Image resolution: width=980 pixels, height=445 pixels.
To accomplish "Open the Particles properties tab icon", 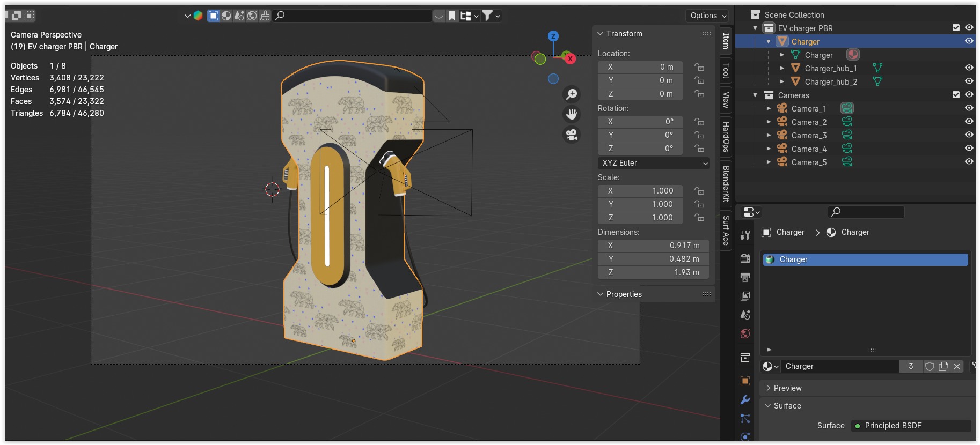I will point(745,419).
